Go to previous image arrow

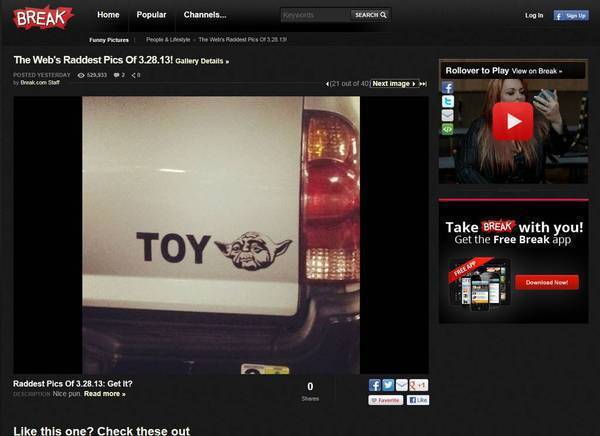[327, 83]
